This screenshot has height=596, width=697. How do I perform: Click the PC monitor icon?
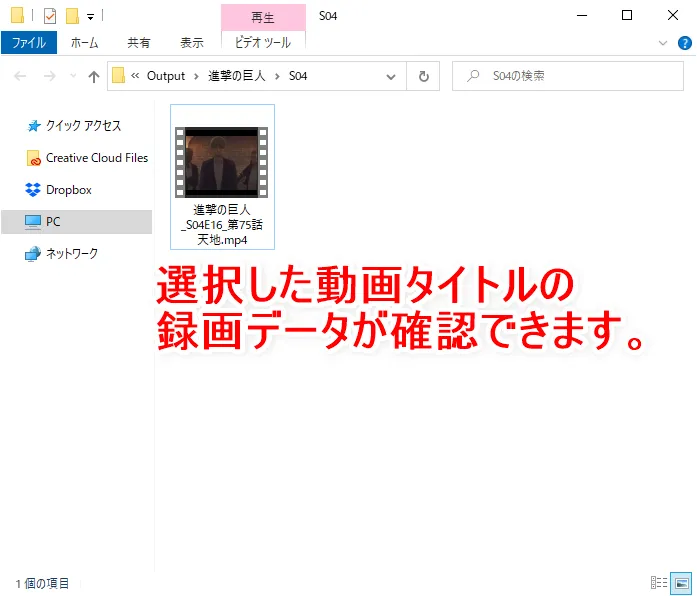click(33, 222)
